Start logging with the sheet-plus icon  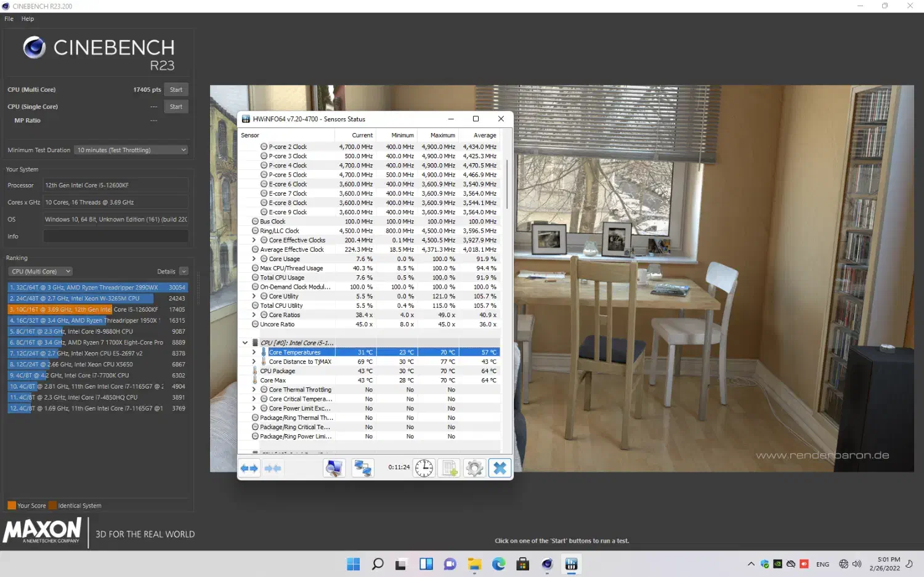point(450,469)
